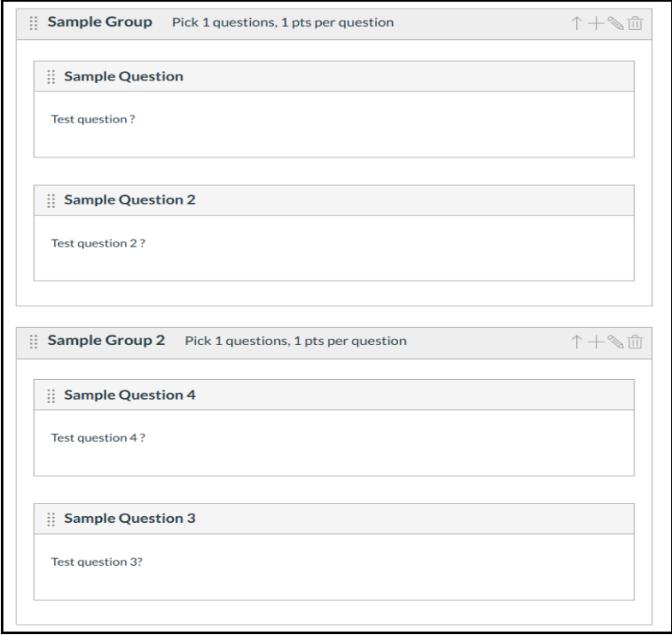Grab the drag handle of Sample Question 3
Screen dimensions: 672x635
[x=51, y=519]
